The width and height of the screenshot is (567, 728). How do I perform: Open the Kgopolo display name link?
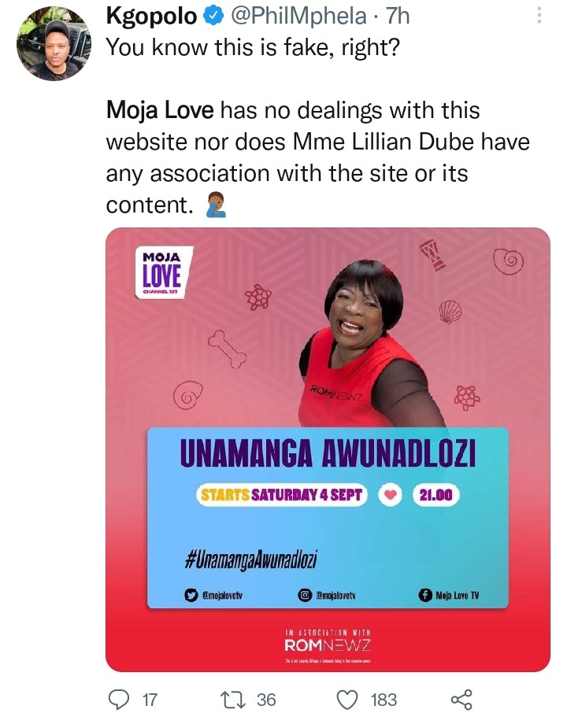(x=151, y=17)
